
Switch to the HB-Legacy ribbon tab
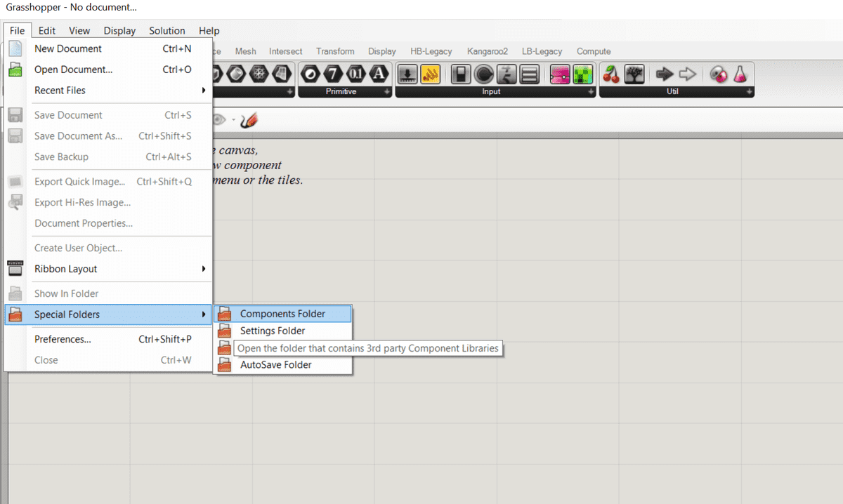point(431,51)
